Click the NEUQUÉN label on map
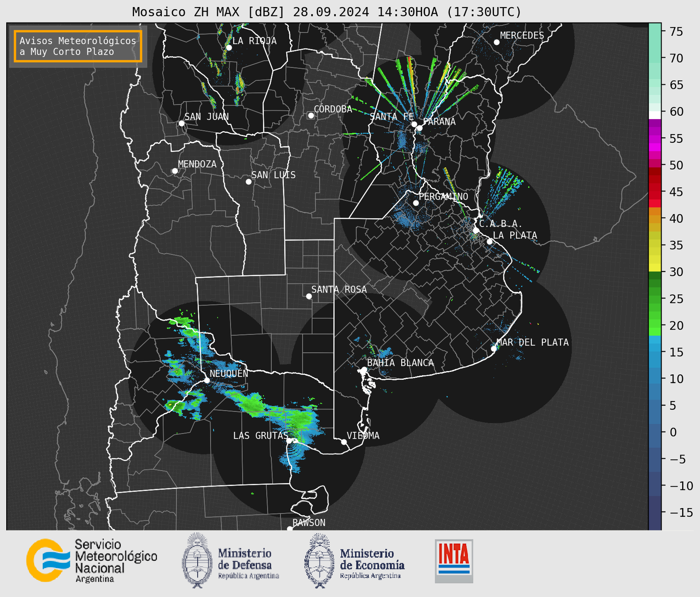This screenshot has width=700, height=597. click(229, 374)
